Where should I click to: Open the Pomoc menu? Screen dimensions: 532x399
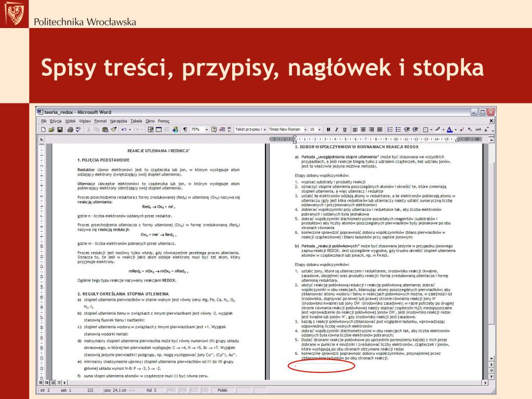[164, 121]
